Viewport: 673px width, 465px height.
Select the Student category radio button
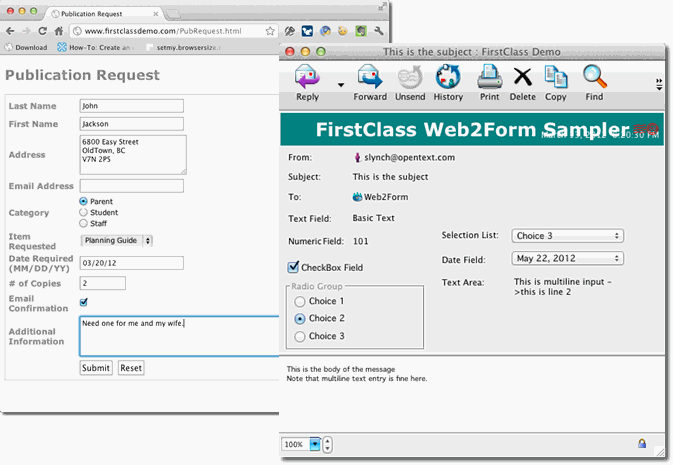(84, 212)
